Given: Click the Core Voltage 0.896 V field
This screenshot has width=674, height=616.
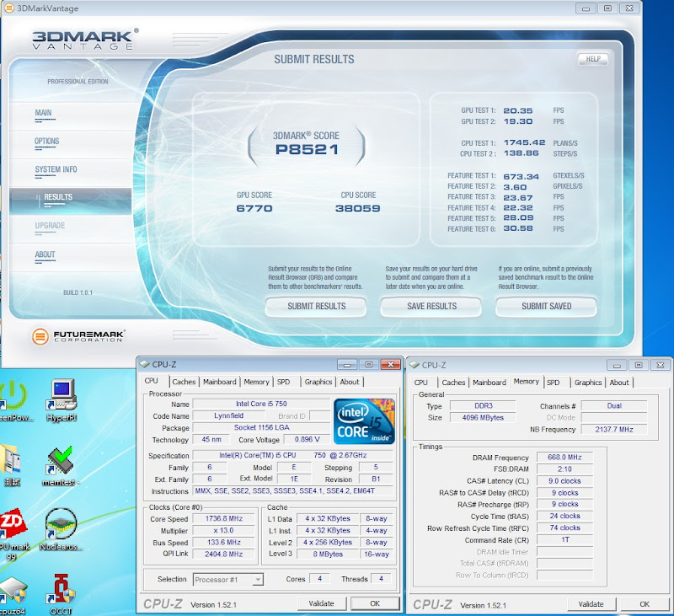Looking at the screenshot, I should click(x=307, y=440).
